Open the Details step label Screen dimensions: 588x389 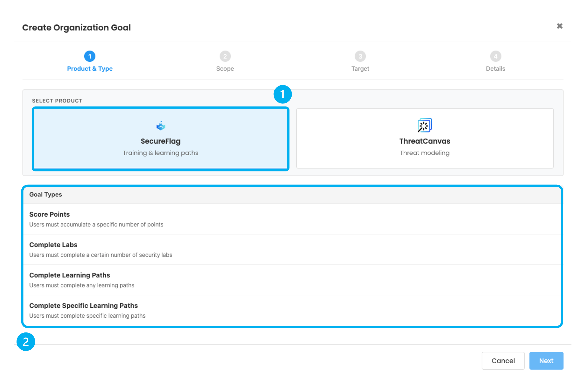click(x=496, y=69)
